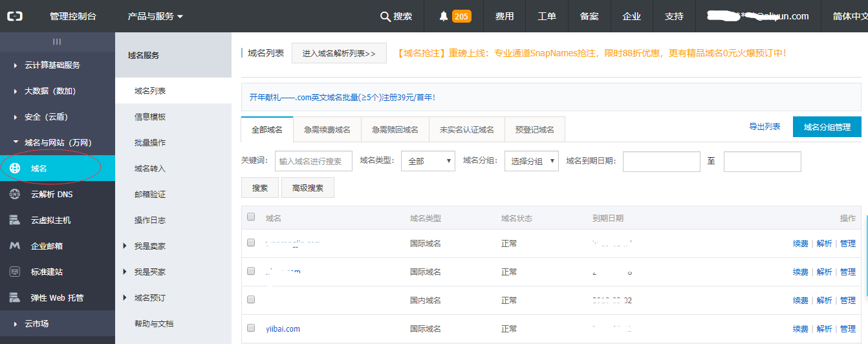Check the box for yiibai.com row

click(251, 328)
